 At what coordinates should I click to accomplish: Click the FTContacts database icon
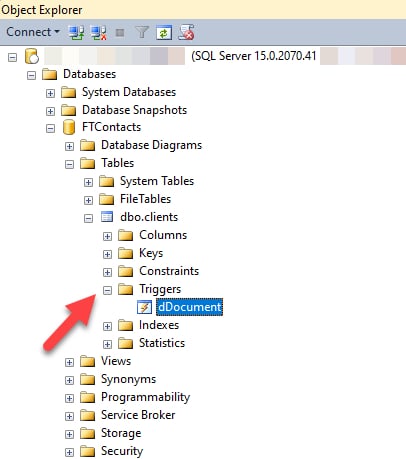tap(69, 127)
